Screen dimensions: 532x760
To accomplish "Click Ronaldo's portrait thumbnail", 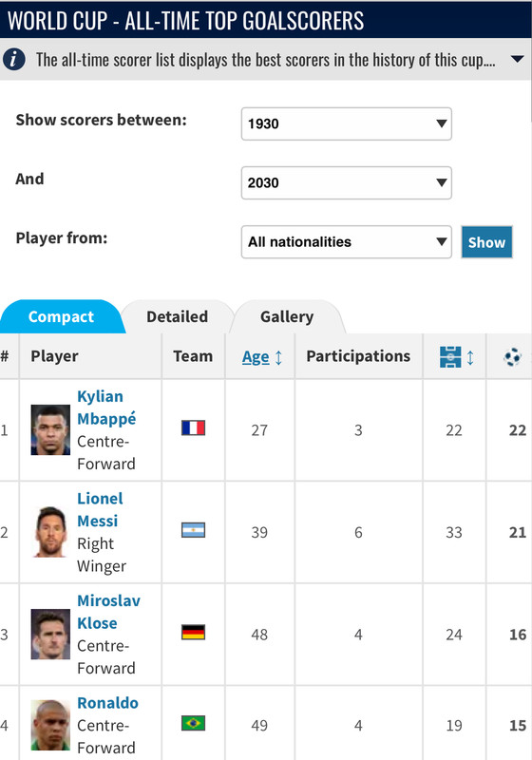I will click(50, 725).
